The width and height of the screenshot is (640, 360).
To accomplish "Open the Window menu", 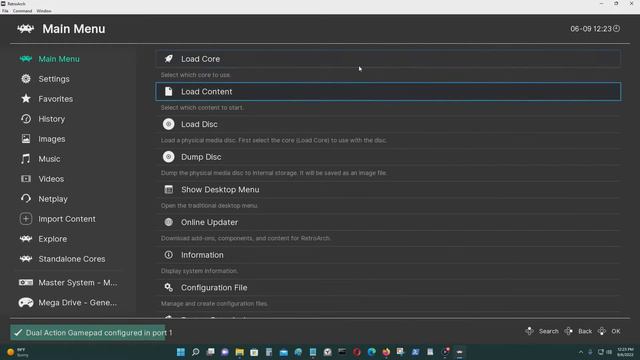I will click(44, 11).
